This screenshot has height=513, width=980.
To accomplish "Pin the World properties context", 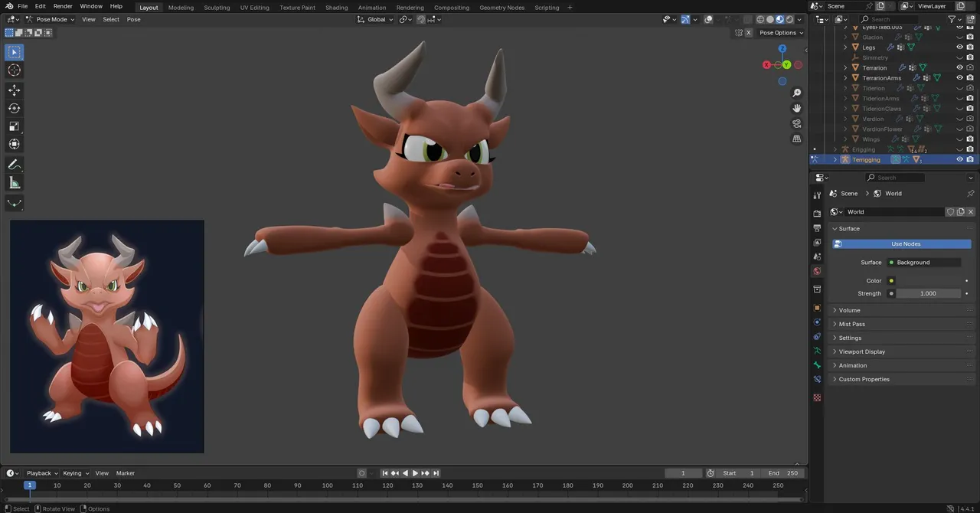I will 970,194.
